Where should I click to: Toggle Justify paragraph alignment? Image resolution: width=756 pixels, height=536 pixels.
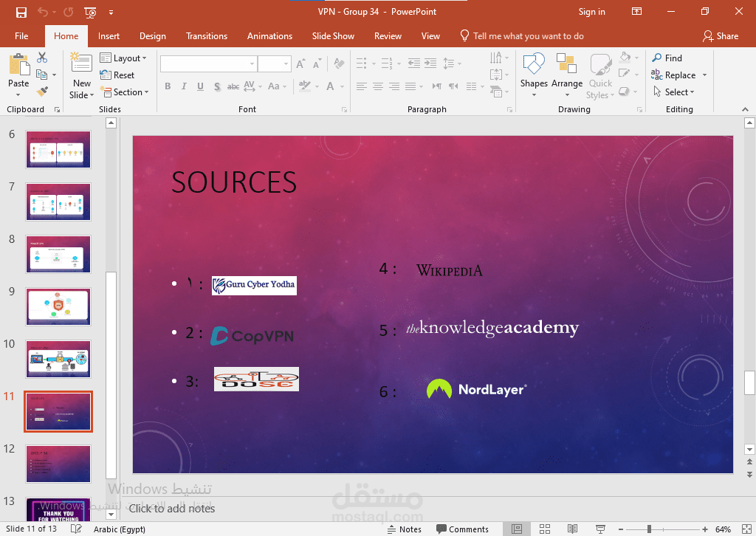click(410, 86)
